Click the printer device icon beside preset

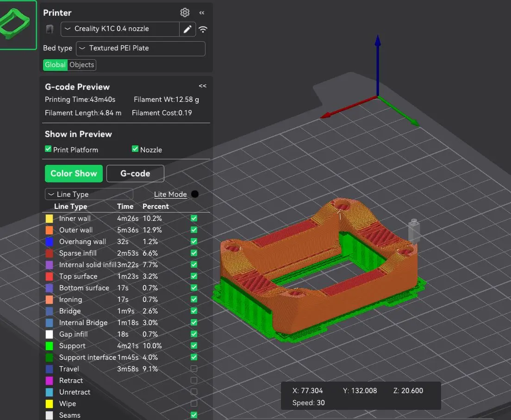50,29
